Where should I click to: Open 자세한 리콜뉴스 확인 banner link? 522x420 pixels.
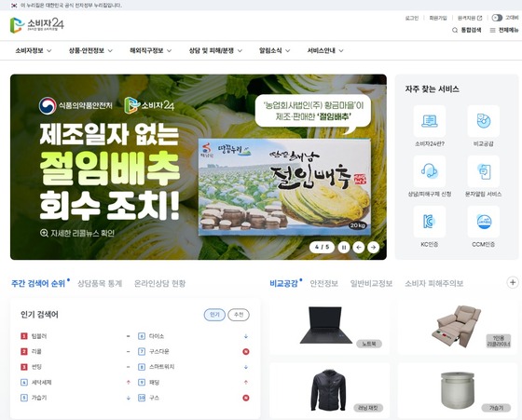tap(77, 233)
